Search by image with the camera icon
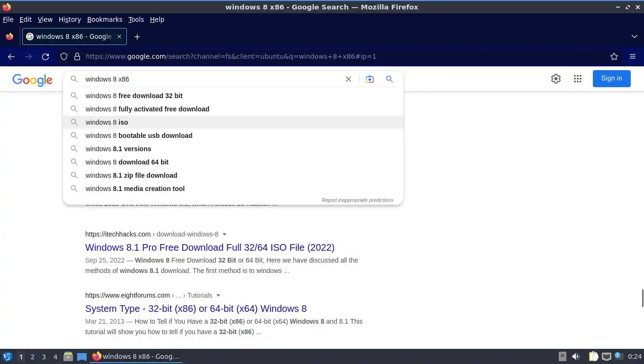The width and height of the screenshot is (644, 364). [x=369, y=79]
